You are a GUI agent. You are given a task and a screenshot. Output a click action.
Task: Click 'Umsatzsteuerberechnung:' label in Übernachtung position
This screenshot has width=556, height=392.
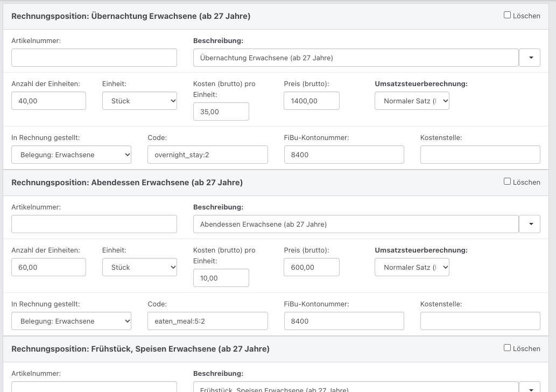(421, 83)
